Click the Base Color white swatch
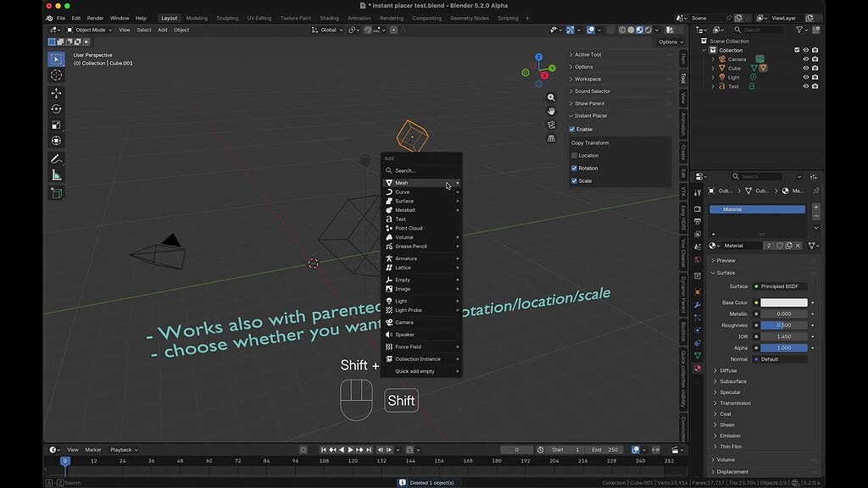This screenshot has height=488, width=868. pos(784,302)
